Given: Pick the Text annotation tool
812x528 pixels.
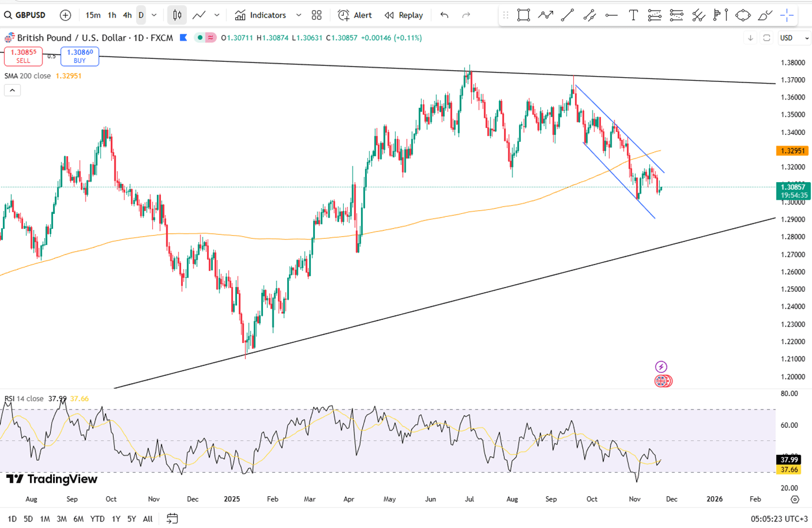Looking at the screenshot, I should coord(633,15).
